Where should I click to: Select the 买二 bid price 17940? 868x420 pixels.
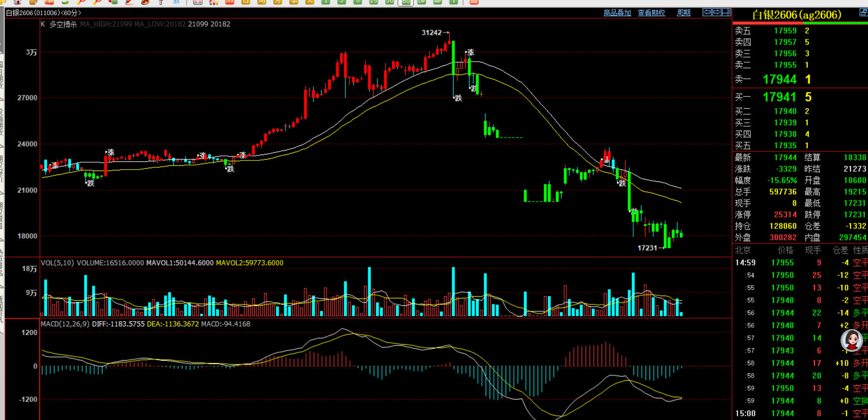[785, 111]
